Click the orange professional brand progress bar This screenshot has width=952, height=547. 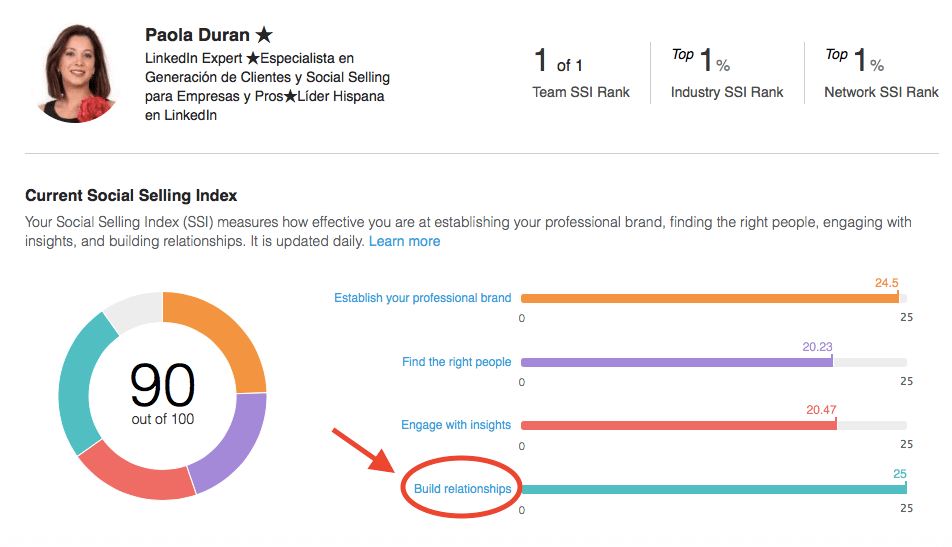click(x=710, y=298)
